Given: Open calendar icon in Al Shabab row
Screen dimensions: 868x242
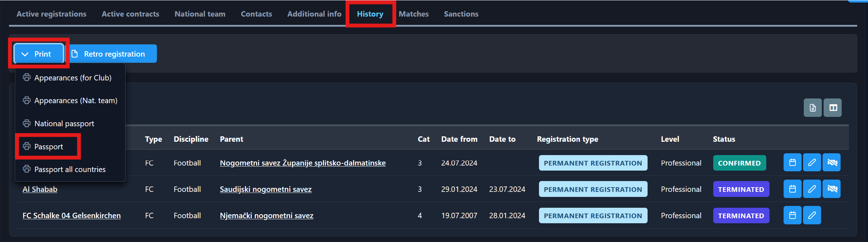Looking at the screenshot, I should [x=792, y=189].
